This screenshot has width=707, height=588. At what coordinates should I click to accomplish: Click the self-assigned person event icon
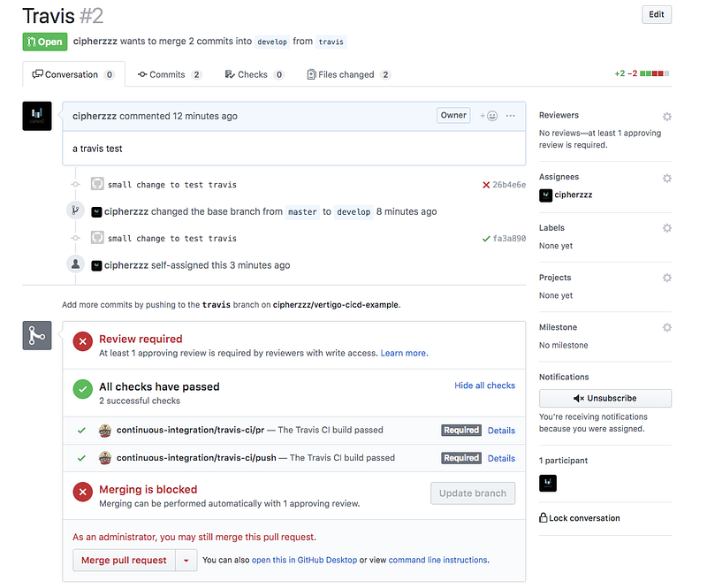coord(76,263)
